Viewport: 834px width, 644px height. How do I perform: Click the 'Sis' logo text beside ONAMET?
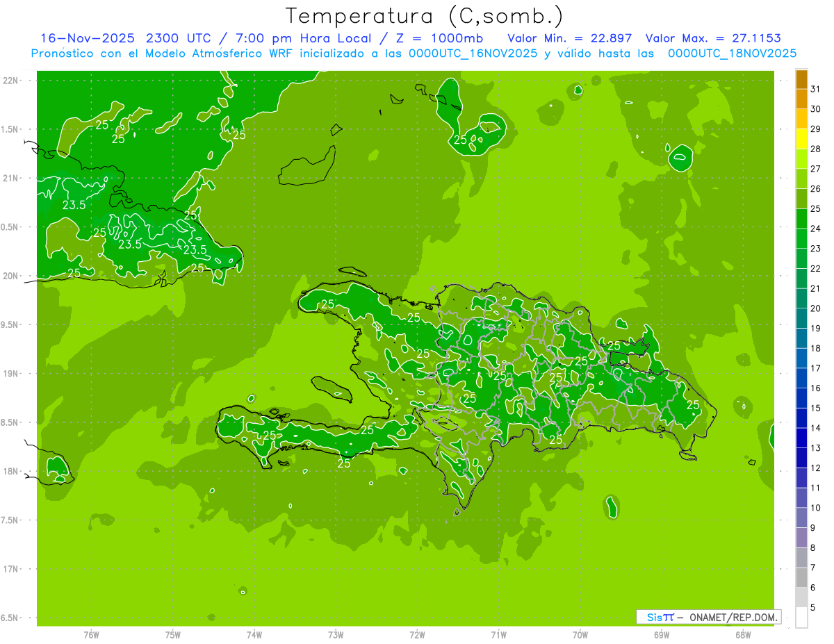coord(655,617)
